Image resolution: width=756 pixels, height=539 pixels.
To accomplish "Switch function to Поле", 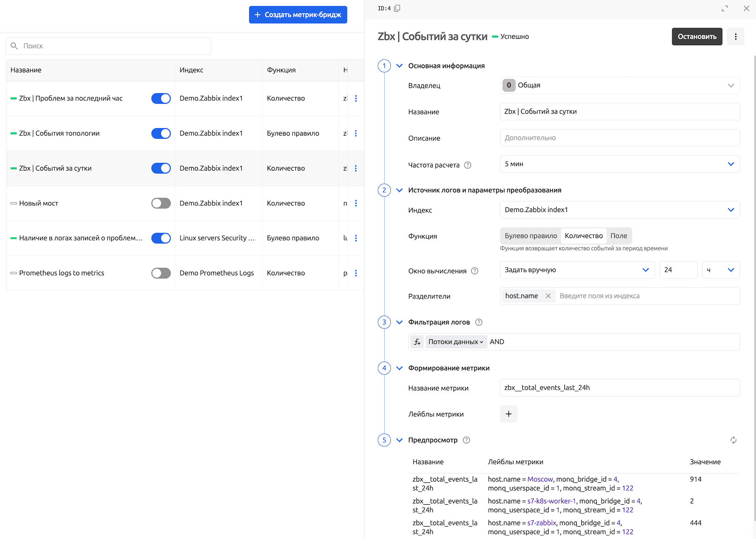I will 618,236.
